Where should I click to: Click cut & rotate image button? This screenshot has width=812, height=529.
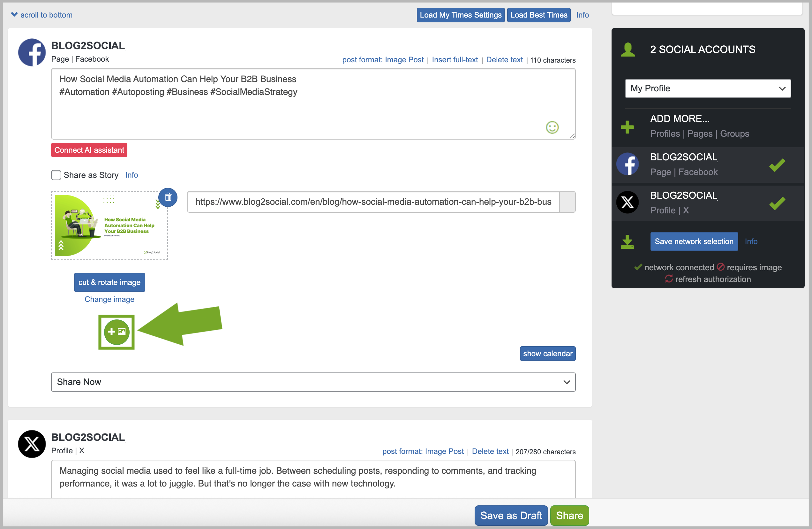click(x=109, y=282)
